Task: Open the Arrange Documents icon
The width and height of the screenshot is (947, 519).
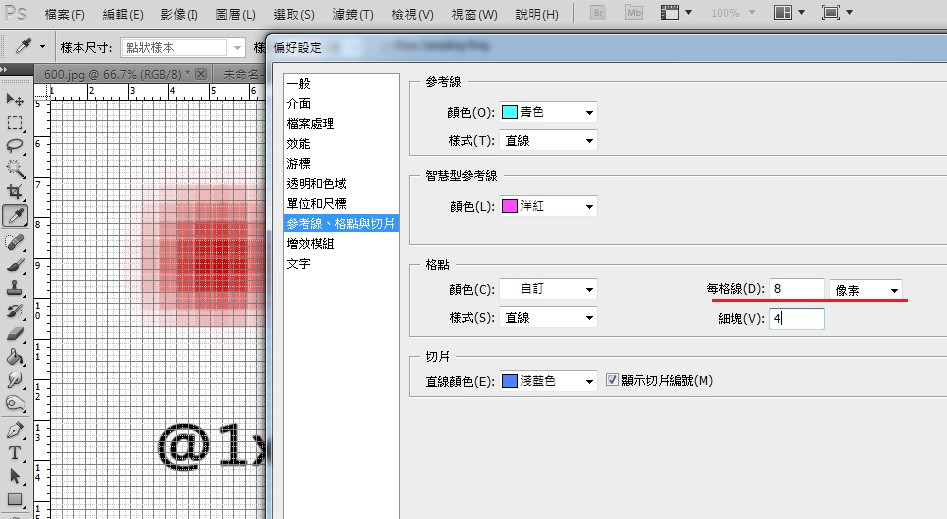Action: pos(789,13)
